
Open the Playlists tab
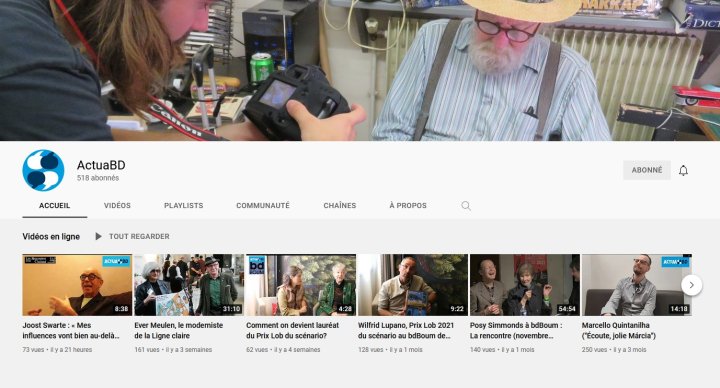184,206
